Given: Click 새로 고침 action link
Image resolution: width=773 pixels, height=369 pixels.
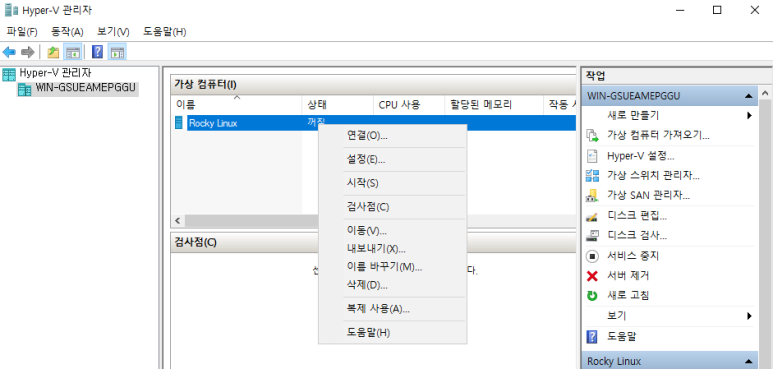Looking at the screenshot, I should coord(628,296).
